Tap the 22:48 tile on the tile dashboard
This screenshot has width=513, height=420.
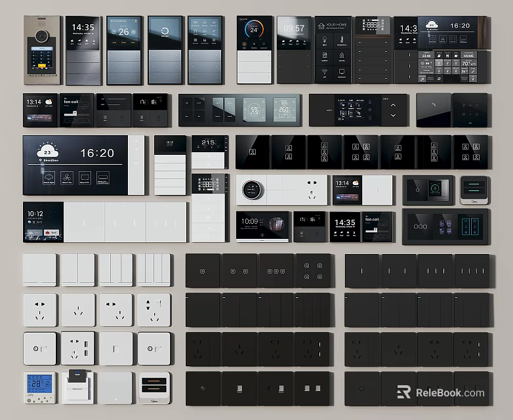(x=426, y=55)
